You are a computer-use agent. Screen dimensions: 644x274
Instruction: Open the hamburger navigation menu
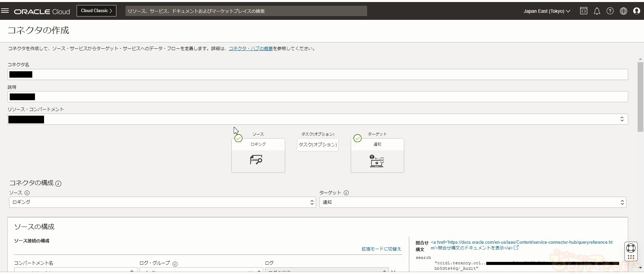point(5,11)
